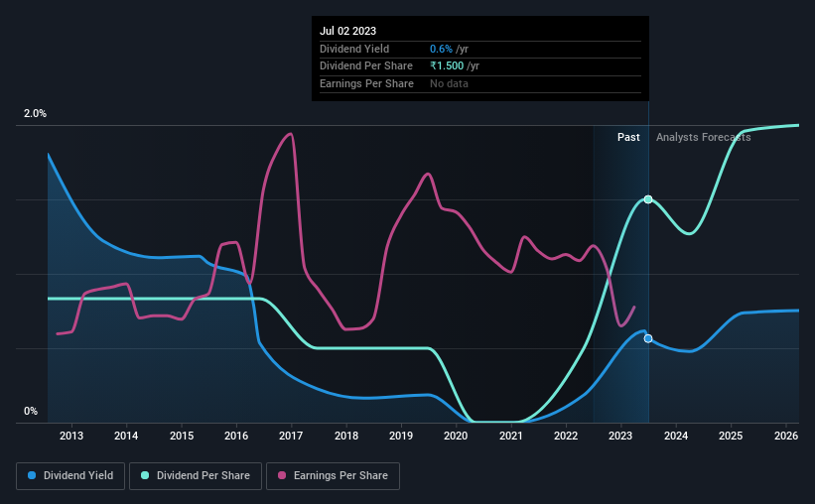
Task: Click the ₹1.500 /yr dividend value
Action: tap(455, 66)
